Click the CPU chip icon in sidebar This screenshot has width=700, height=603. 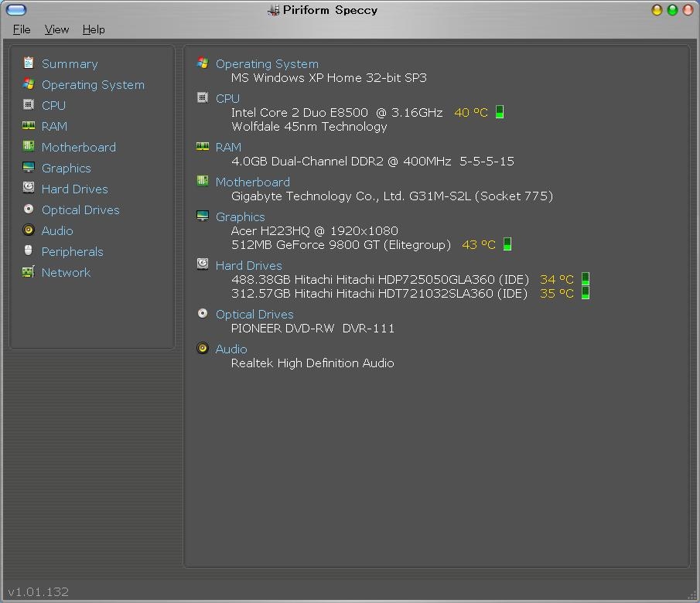[29, 105]
